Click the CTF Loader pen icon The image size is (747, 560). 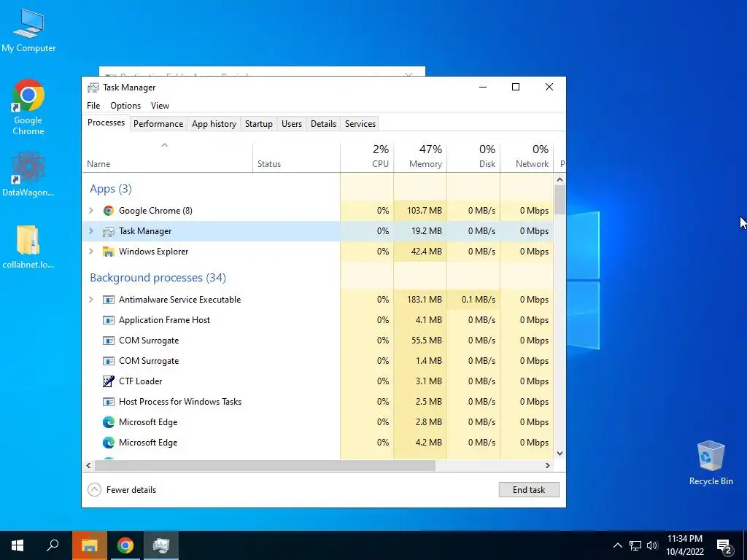109,381
